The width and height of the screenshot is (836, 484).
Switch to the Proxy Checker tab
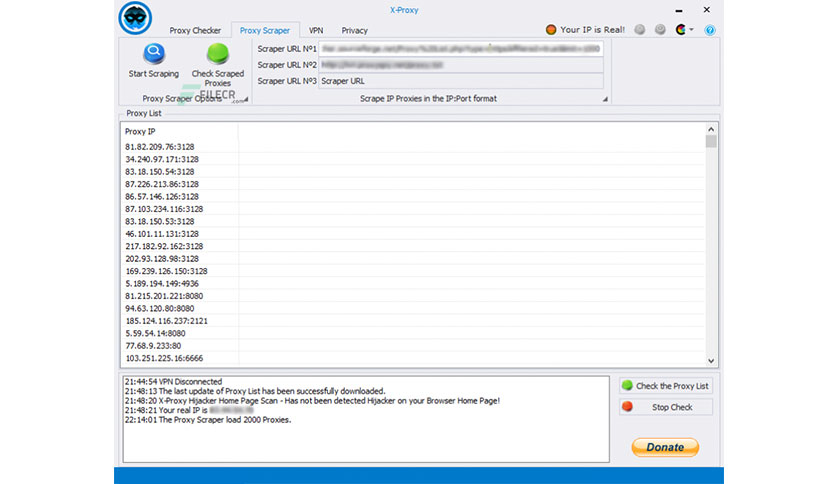195,30
